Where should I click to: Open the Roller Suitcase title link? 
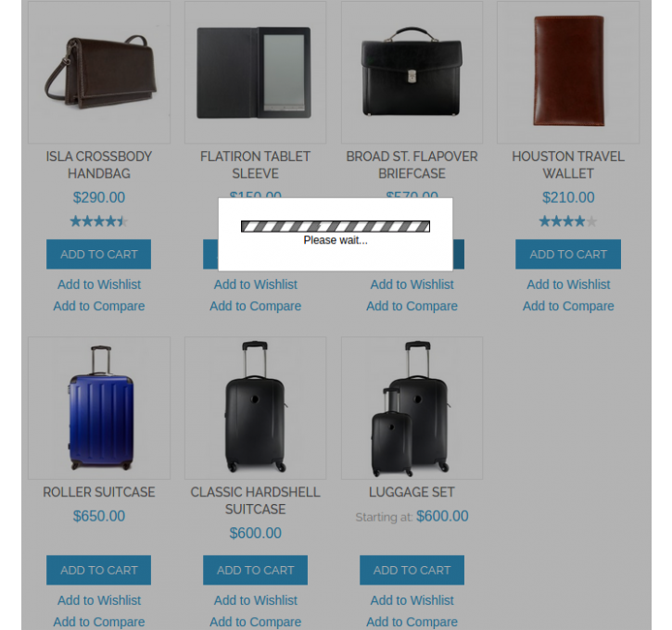(99, 492)
